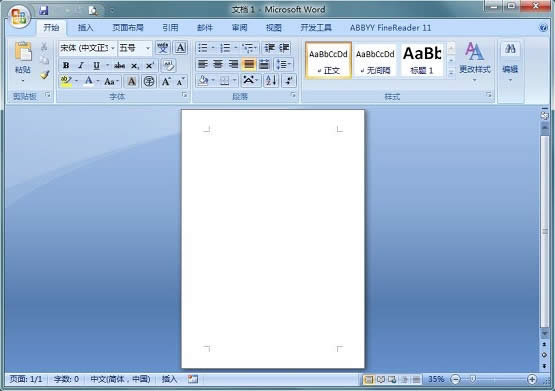Open the 页面布局 ribbon tab

pyautogui.click(x=128, y=28)
